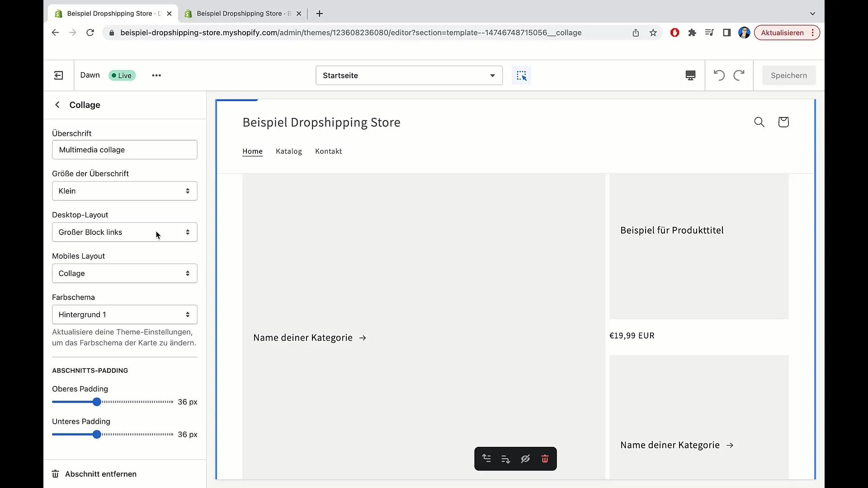Click the Überschrift input field
Viewport: 868px width, 488px height.
124,150
